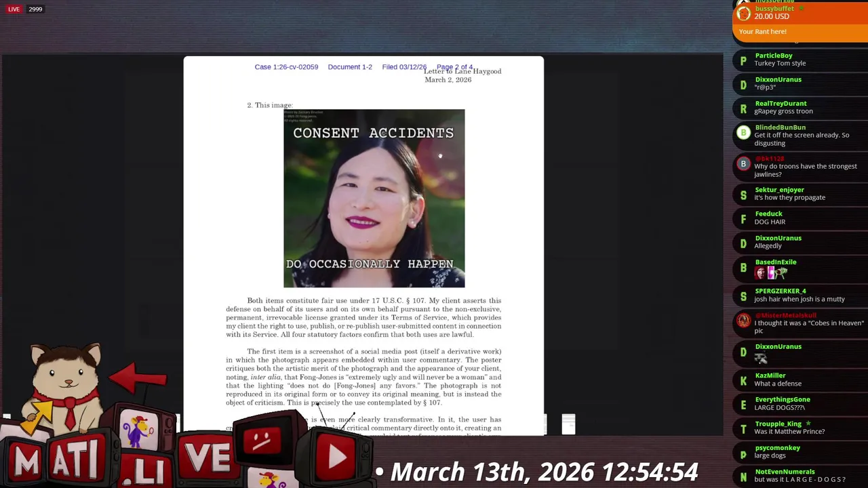Click the username KazMiller
The width and height of the screenshot is (868, 488).
tap(770, 375)
